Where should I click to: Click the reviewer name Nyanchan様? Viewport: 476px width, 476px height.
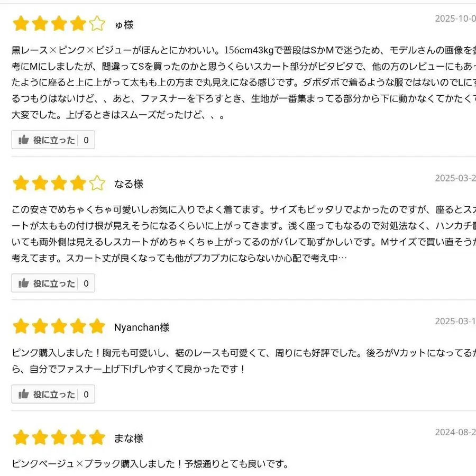142,327
